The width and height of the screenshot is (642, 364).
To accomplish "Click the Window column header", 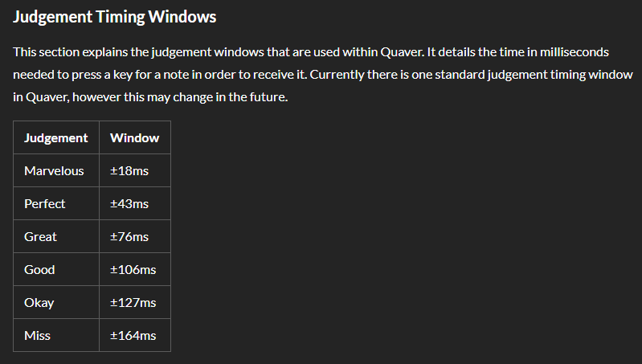I will [134, 137].
